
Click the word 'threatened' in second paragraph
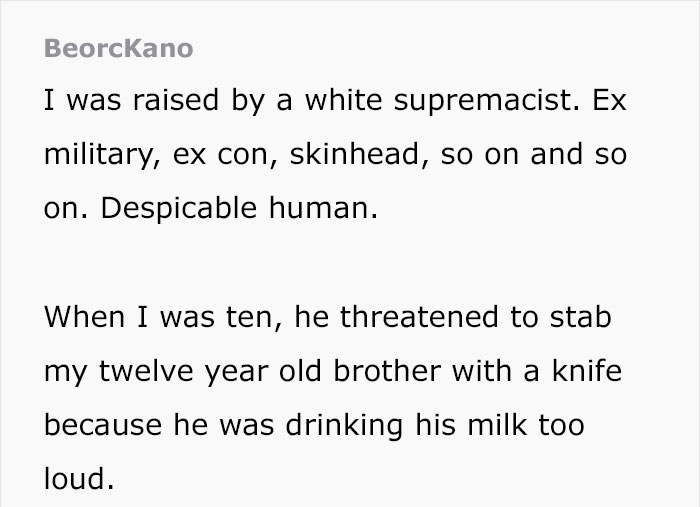point(419,317)
